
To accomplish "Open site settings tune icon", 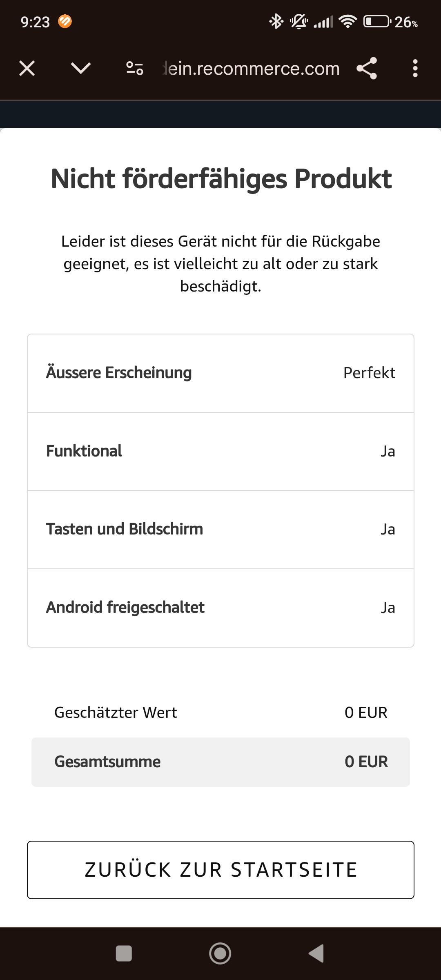I will point(134,68).
